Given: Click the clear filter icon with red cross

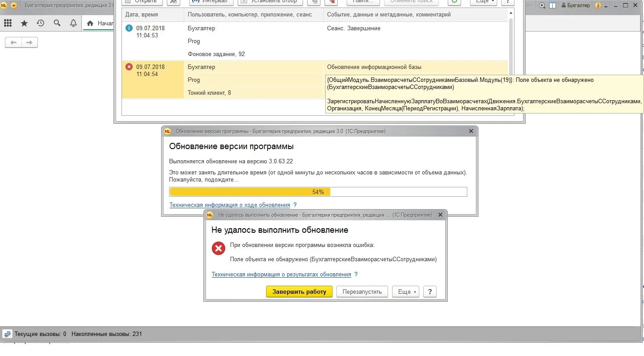Looking at the screenshot, I should pos(332,2).
